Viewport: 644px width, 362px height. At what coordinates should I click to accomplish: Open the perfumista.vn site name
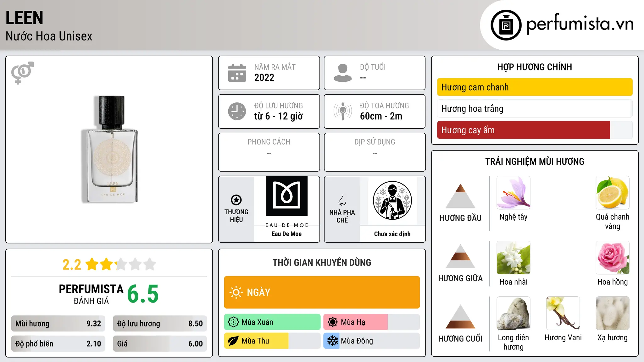tap(580, 24)
